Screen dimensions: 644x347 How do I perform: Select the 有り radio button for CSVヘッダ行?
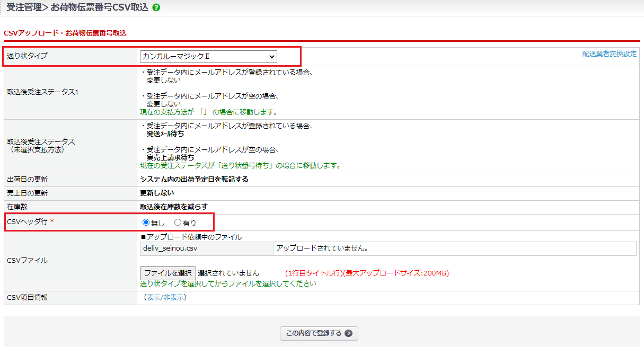click(178, 223)
